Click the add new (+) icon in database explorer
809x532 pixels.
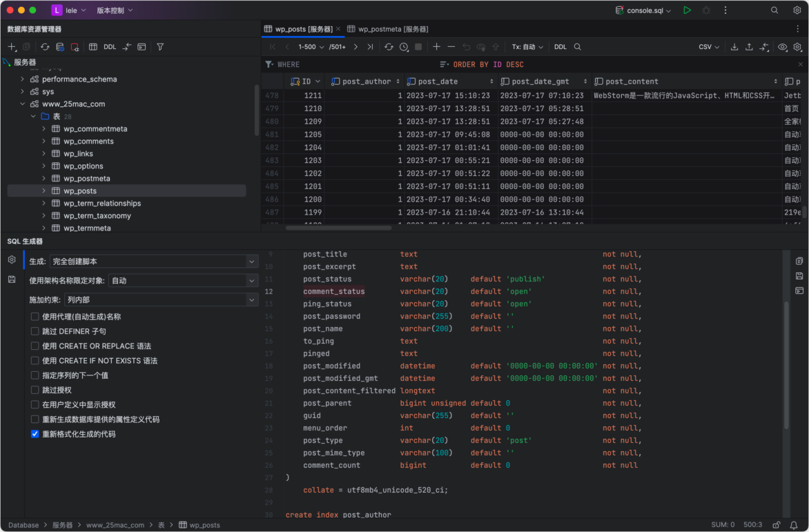(11, 47)
